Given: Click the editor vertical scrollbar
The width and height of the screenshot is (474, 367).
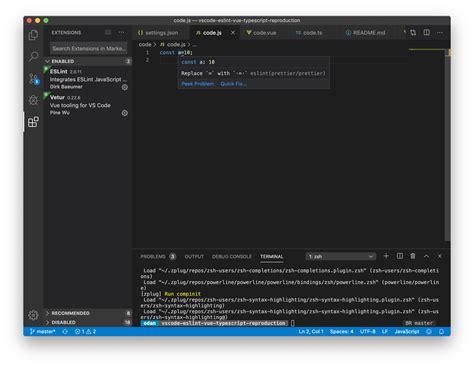Looking at the screenshot, I should click(447, 145).
